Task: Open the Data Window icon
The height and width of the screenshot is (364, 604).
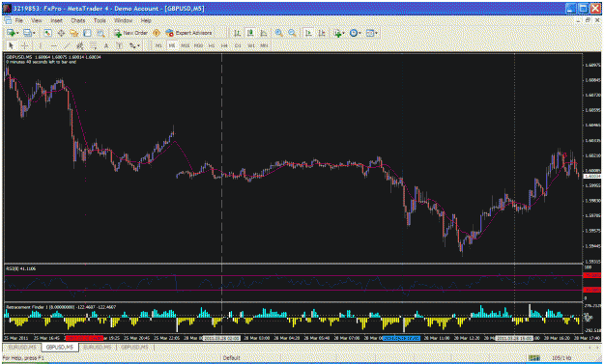Action: tap(61, 33)
